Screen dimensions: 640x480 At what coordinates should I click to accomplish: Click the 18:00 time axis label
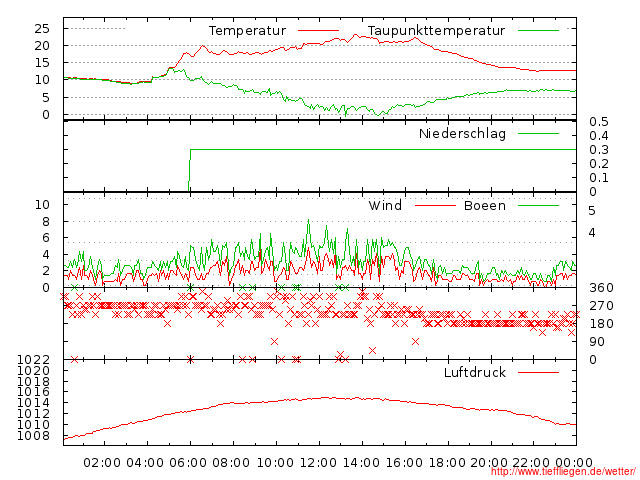[x=447, y=462]
